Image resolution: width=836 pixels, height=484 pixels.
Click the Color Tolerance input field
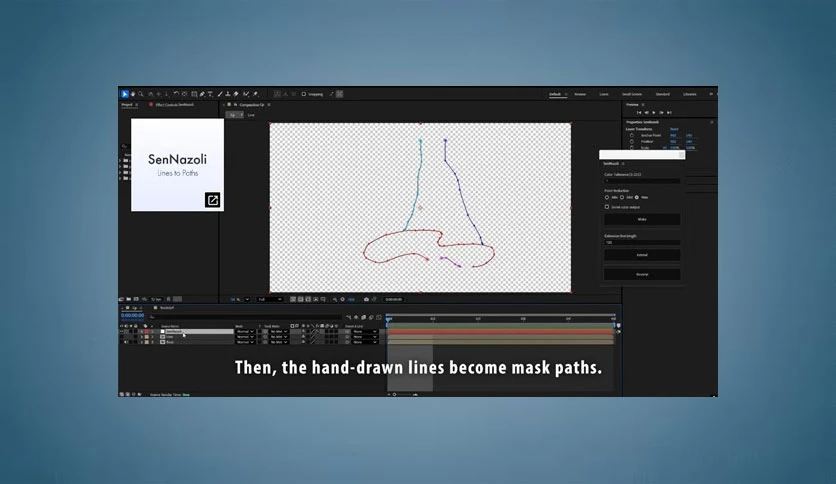642,181
